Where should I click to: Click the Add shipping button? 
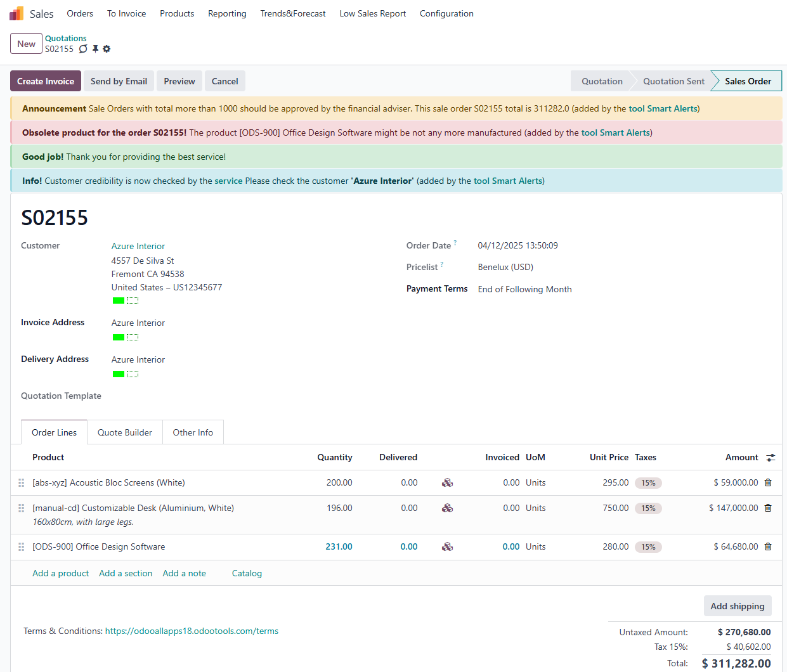point(738,606)
